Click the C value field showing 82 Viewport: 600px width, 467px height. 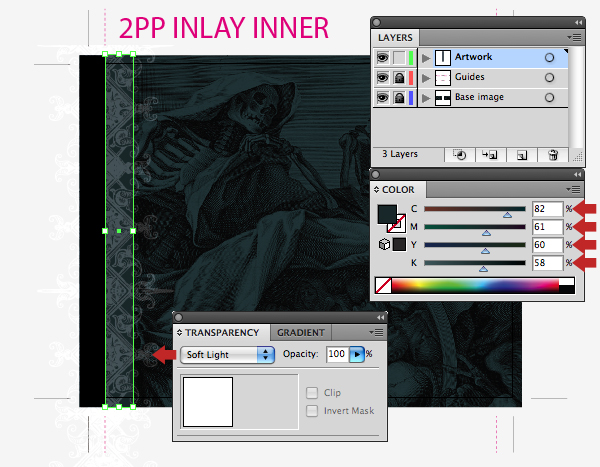[547, 209]
